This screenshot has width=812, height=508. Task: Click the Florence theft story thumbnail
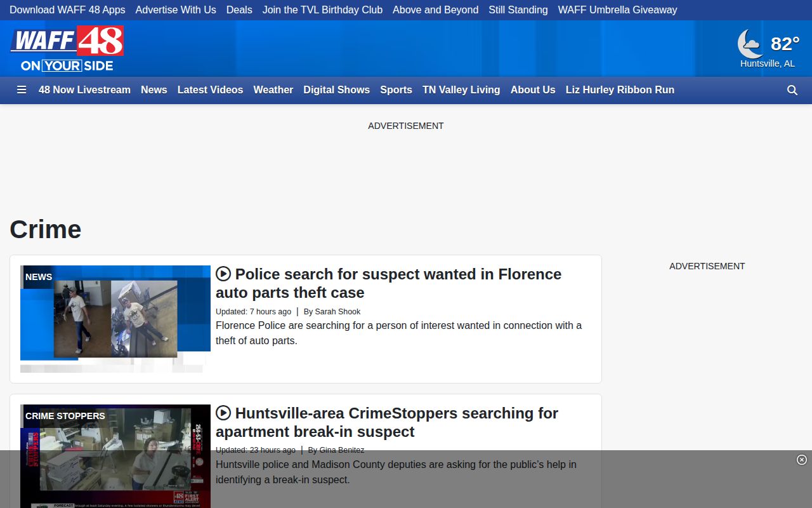click(115, 319)
